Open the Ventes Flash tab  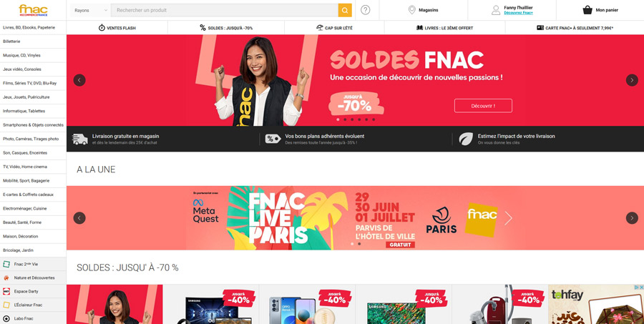(117, 28)
